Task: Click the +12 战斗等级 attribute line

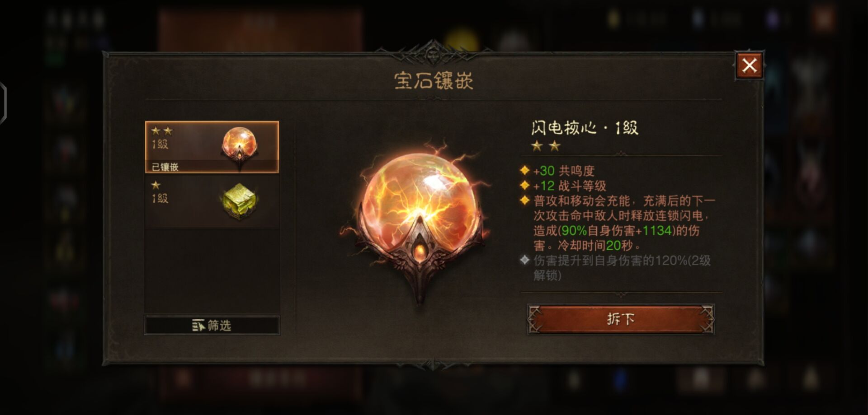Action: tap(570, 186)
